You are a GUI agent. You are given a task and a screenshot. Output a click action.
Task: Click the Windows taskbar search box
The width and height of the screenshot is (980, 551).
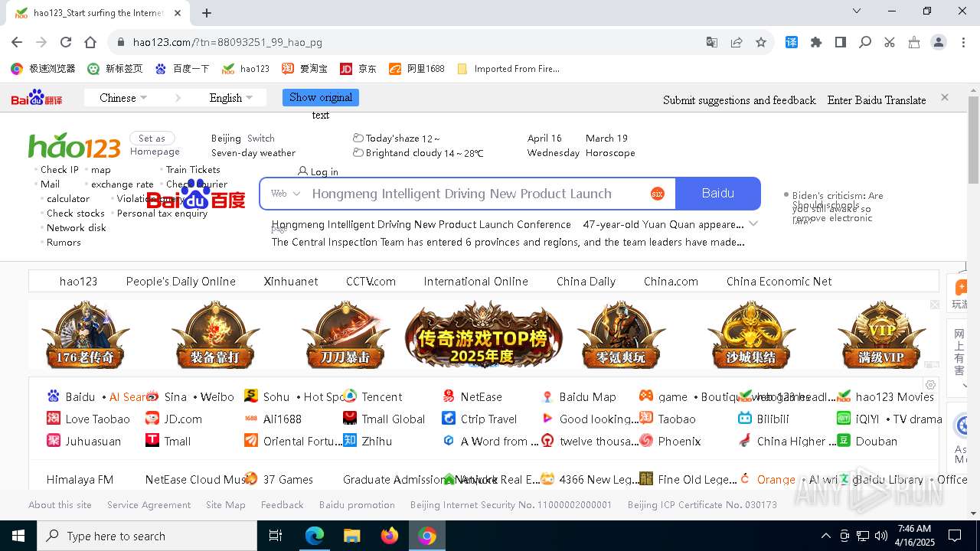(146, 536)
